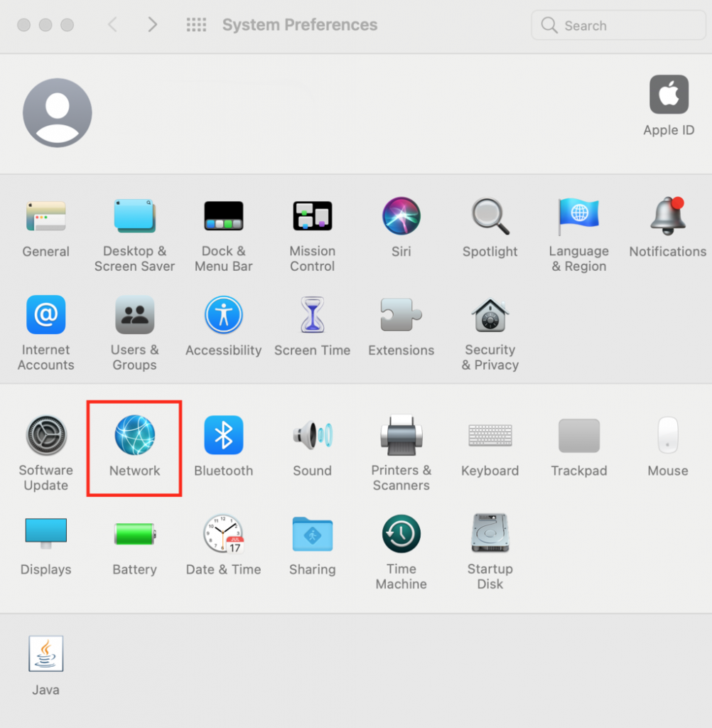
Task: Open Security & Privacy settings
Action: pos(490,314)
